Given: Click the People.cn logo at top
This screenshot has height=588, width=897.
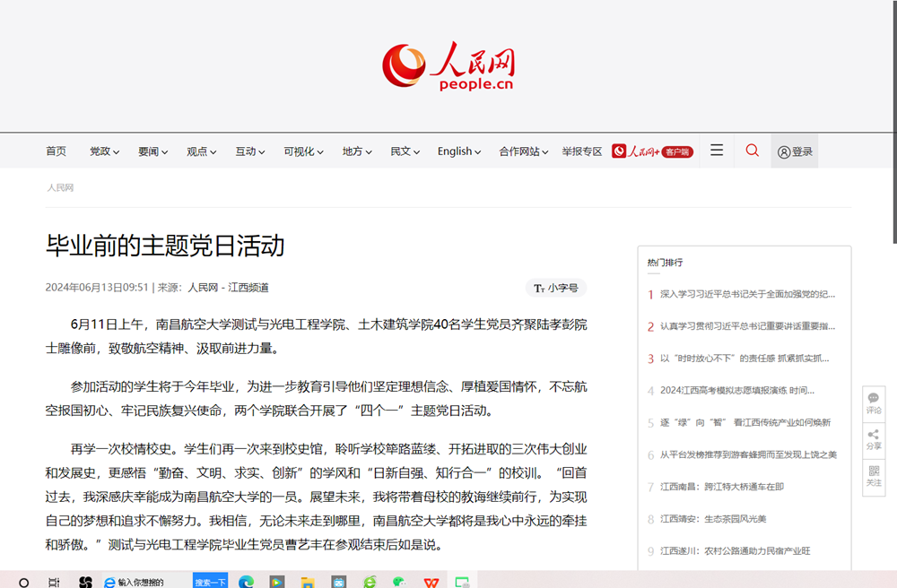Looking at the screenshot, I should click(448, 66).
